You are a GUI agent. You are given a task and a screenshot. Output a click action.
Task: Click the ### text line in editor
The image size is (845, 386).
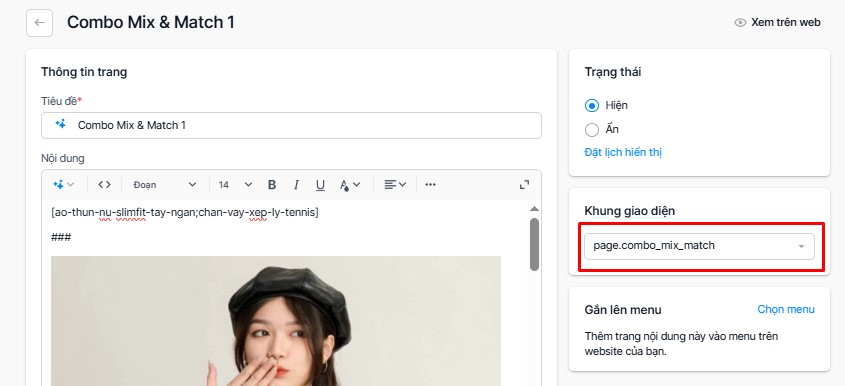[61, 237]
